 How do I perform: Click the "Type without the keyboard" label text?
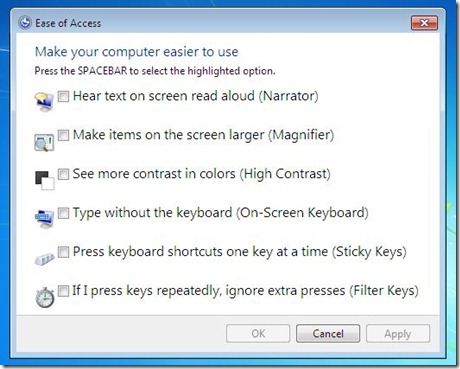coord(152,213)
